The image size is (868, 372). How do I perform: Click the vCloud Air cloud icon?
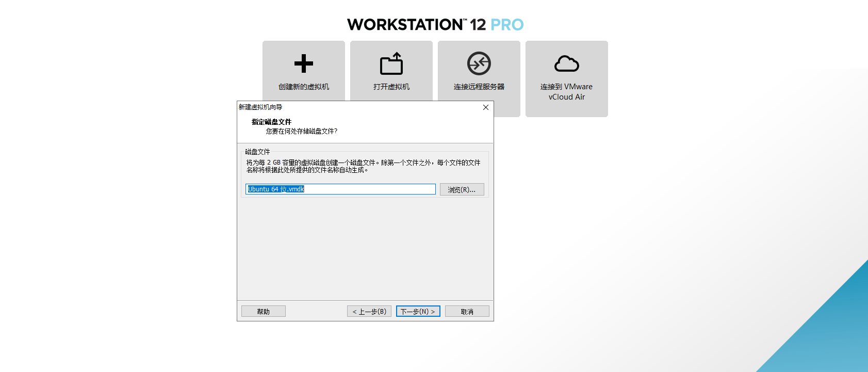567,63
